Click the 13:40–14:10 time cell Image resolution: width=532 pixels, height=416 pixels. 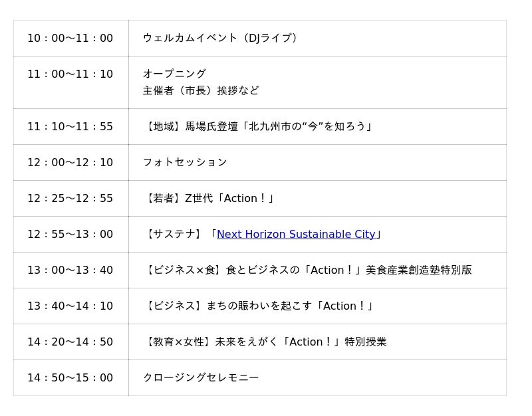point(70,306)
